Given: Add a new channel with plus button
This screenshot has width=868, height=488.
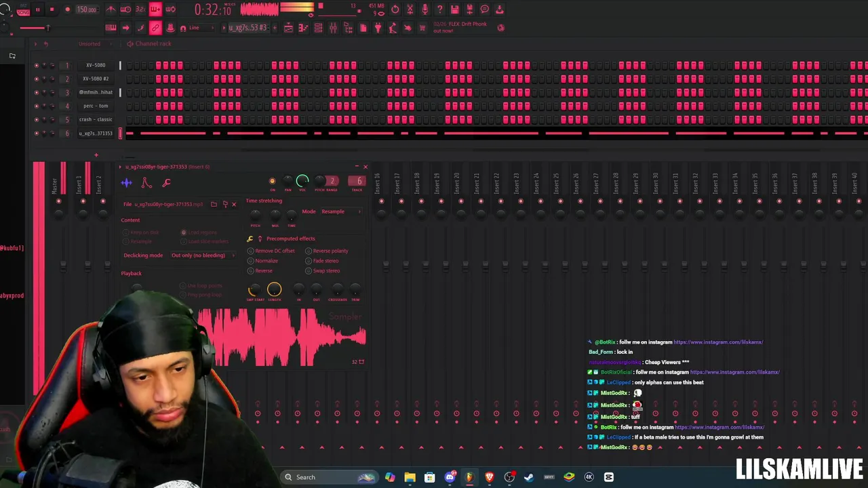Looking at the screenshot, I should click(96, 155).
